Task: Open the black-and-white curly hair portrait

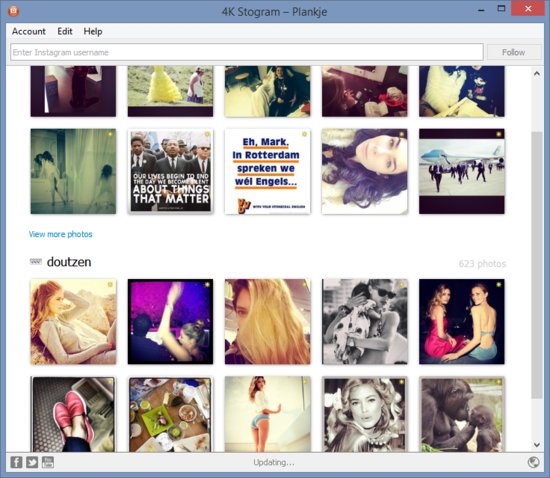Action: 365,414
